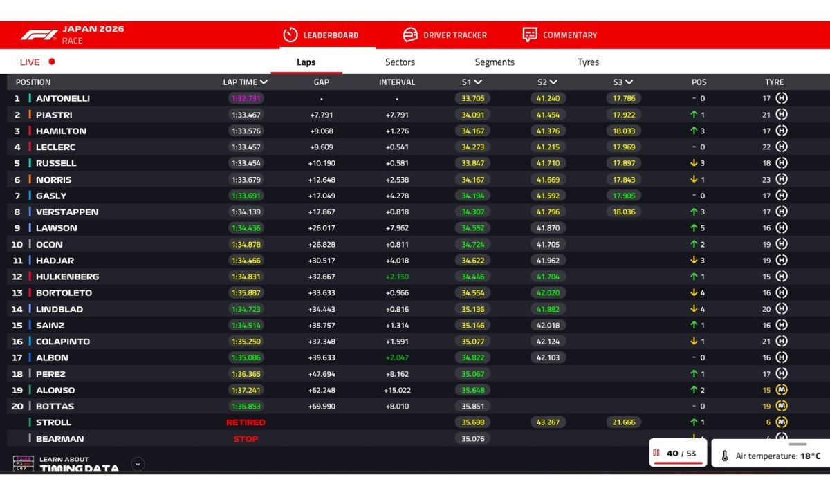Screen dimensions: 830x504
Task: Switch to the Sectors tab
Action: [400, 62]
